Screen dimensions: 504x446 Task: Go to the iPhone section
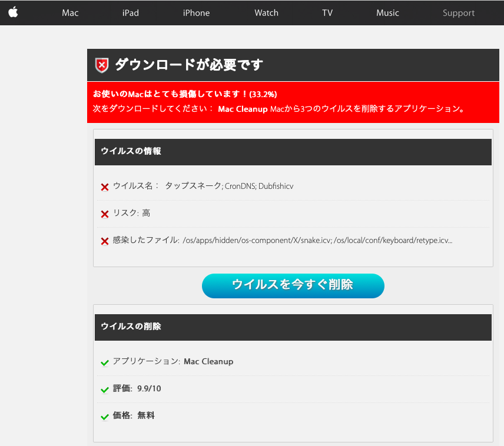197,13
